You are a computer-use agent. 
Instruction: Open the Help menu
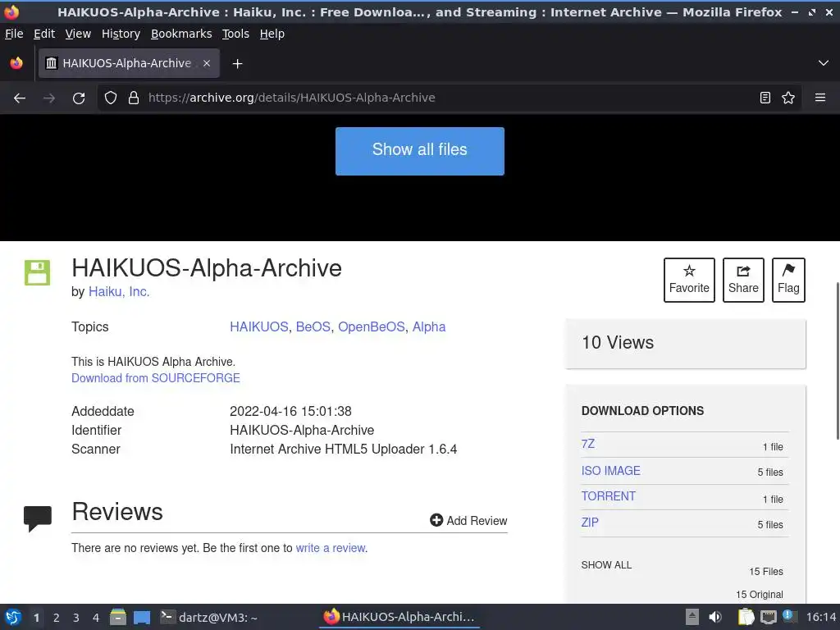(272, 34)
